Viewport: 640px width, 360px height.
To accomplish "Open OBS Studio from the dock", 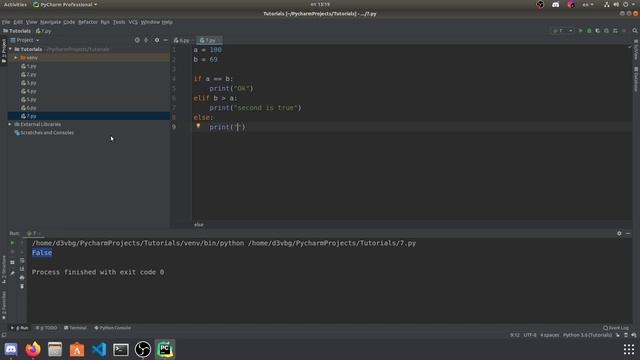I will (143, 349).
